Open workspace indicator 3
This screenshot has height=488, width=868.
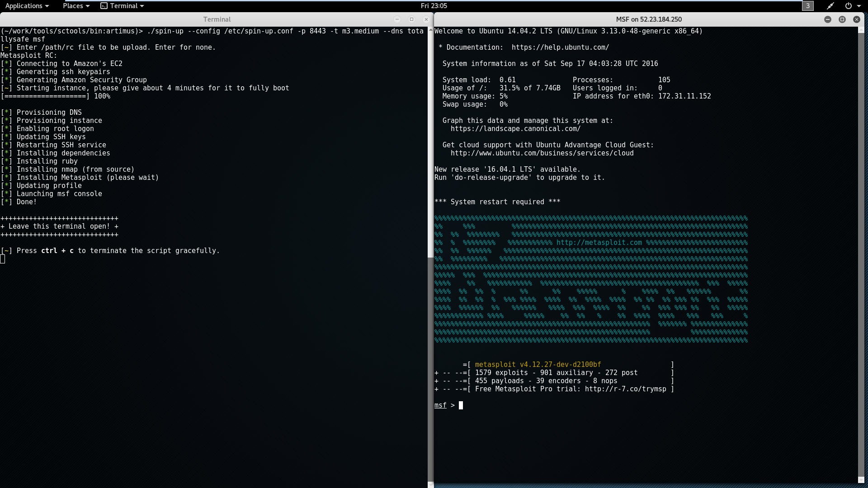(808, 6)
